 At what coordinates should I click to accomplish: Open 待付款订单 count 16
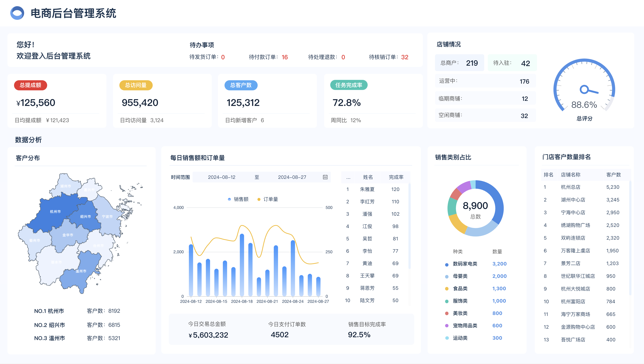coord(285,57)
